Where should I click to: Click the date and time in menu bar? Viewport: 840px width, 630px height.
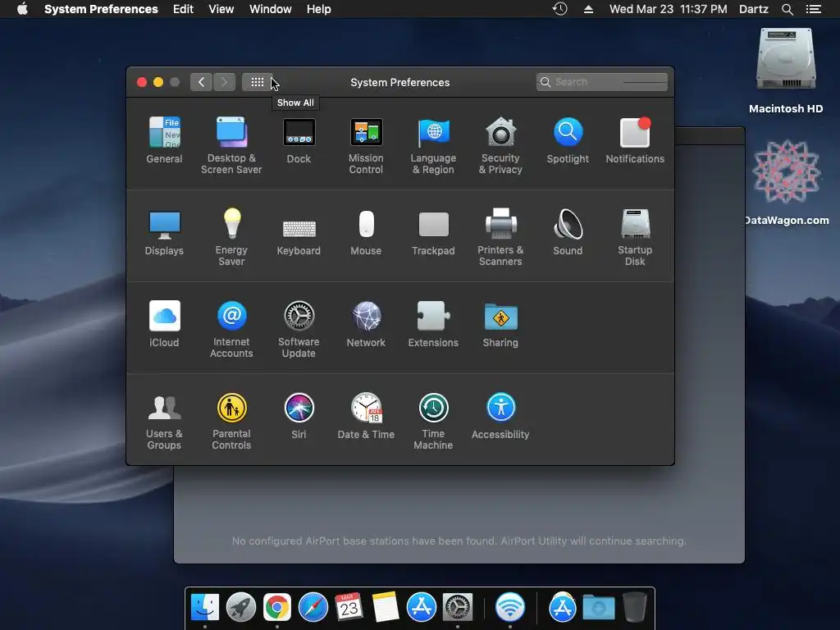tap(669, 9)
